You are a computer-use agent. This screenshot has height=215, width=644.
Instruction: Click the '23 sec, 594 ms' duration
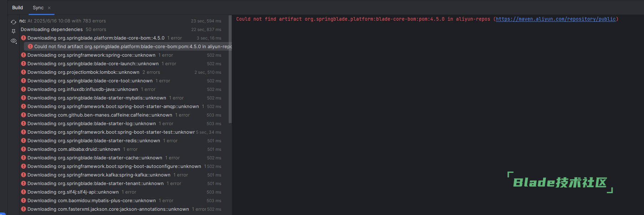coord(206,21)
